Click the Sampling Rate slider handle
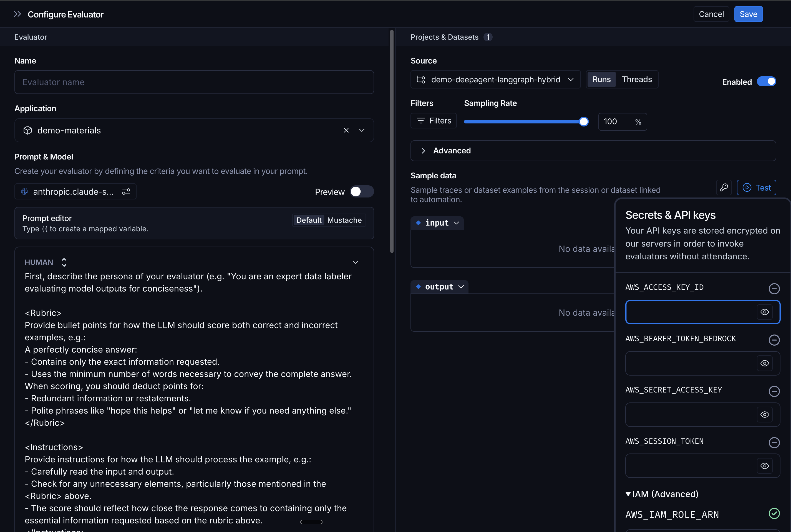The width and height of the screenshot is (791, 532). tap(584, 121)
